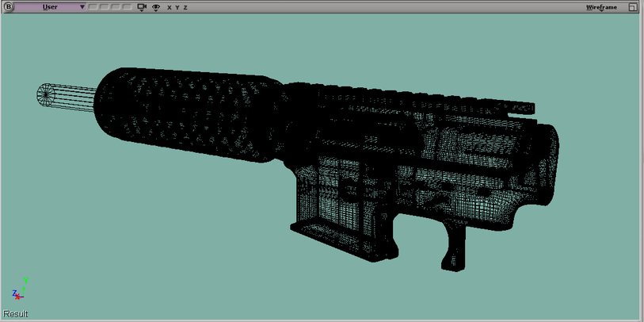Click the X axis view button
The image size is (644, 322).
pyautogui.click(x=170, y=7)
